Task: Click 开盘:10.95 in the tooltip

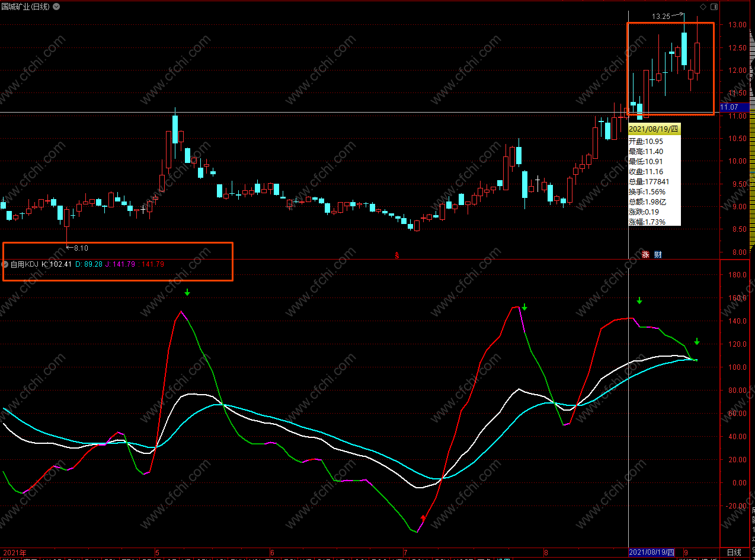Action: pyautogui.click(x=646, y=142)
